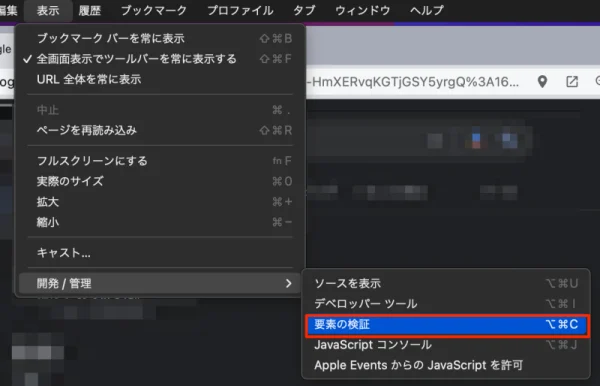Enable Apple Events からの JavaScript を許可
This screenshot has height=386, width=600.
[446, 365]
